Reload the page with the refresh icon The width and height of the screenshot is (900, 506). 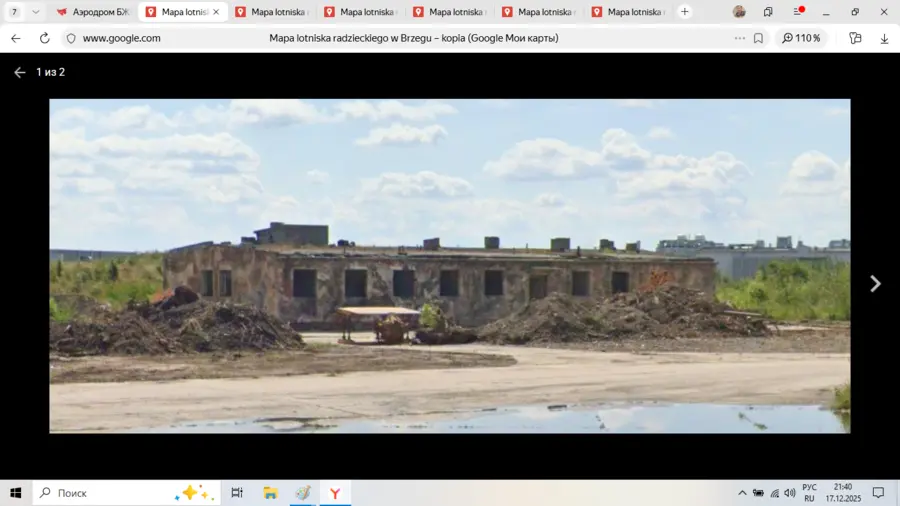click(x=44, y=38)
